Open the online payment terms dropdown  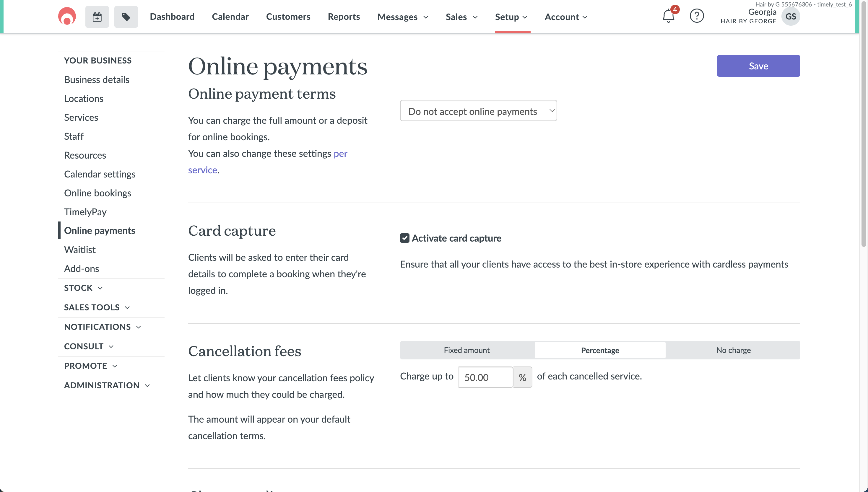pyautogui.click(x=478, y=111)
